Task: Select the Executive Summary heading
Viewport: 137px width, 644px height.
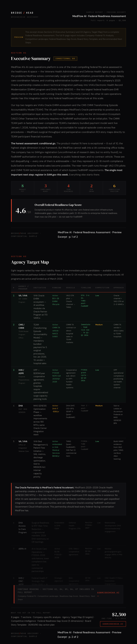Action: coord(31,59)
